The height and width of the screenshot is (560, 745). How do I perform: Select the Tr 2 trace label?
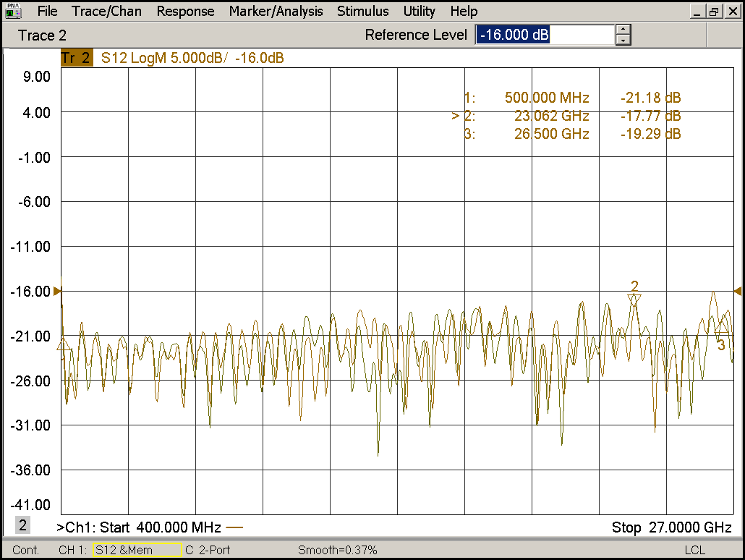click(x=77, y=58)
